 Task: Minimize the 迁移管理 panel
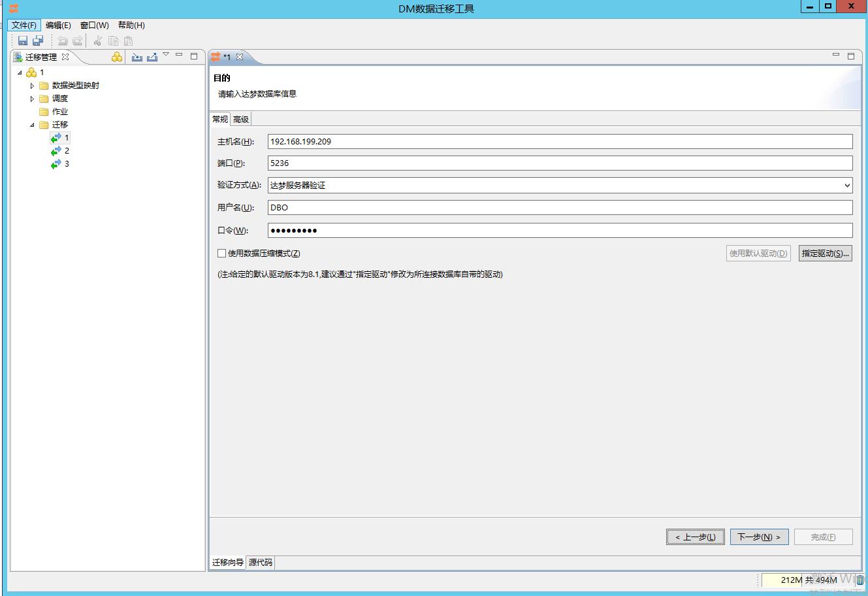(179, 55)
